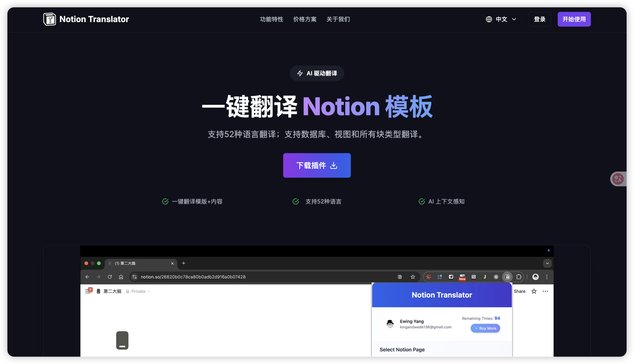Screen dimensions: 634x364
Task: Expand the tab search chevron dropdown
Action: tap(547, 263)
